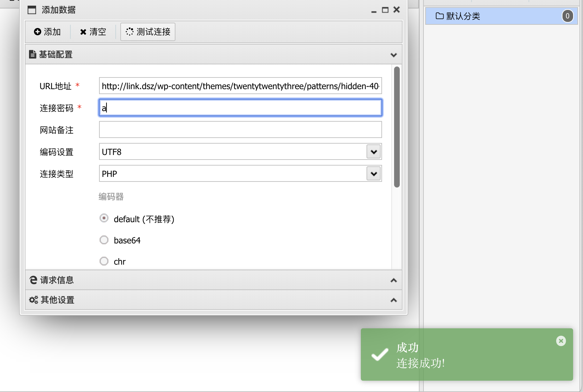This screenshot has height=392, width=583.
Task: Click the 默认分类 folder icon
Action: click(x=439, y=16)
